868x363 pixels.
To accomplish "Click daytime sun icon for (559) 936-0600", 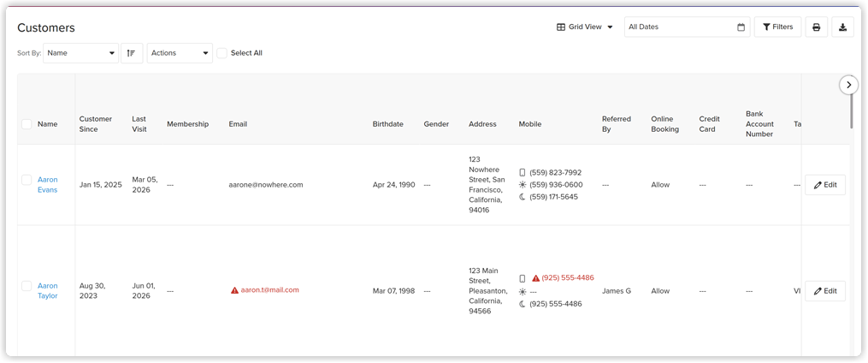I will (x=523, y=185).
